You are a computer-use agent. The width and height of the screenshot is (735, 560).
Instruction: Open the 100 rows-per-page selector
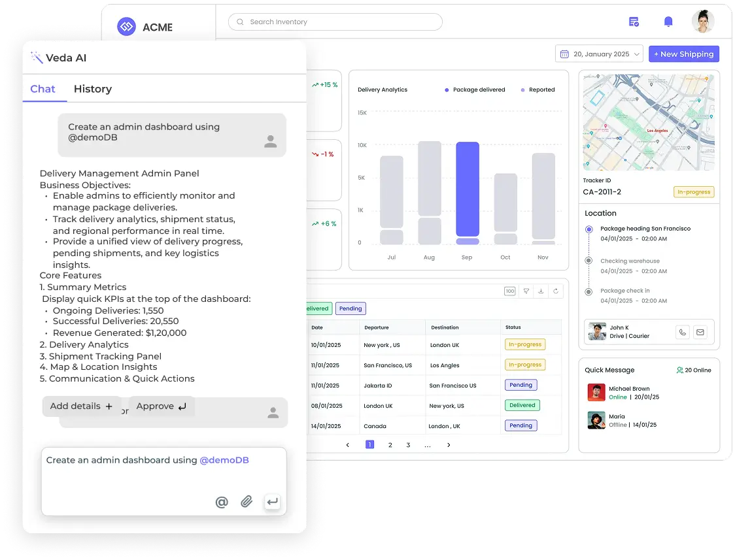[510, 291]
